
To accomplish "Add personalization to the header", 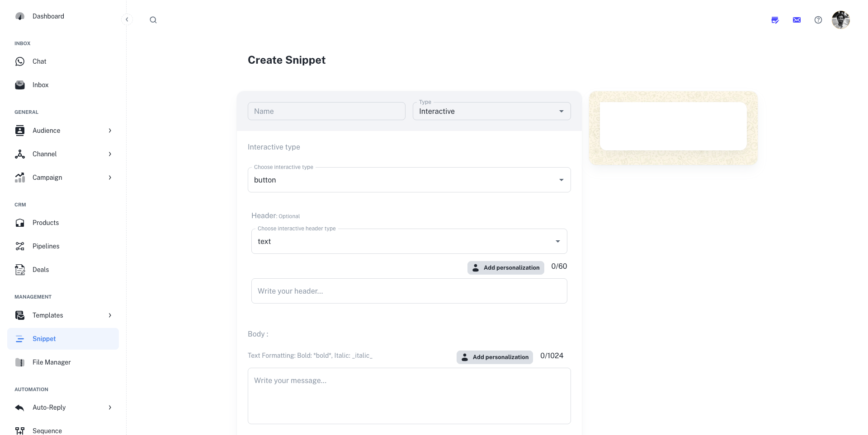I will click(505, 267).
